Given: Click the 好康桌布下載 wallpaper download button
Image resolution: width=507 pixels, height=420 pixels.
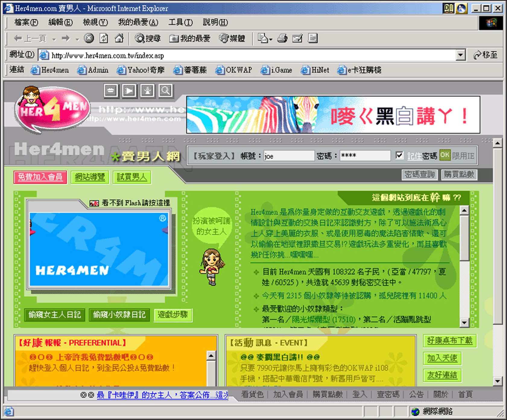Looking at the screenshot, I should [x=450, y=341].
